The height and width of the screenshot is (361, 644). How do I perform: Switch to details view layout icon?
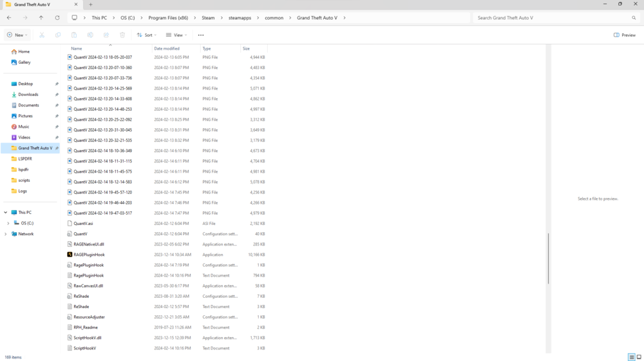tap(631, 357)
